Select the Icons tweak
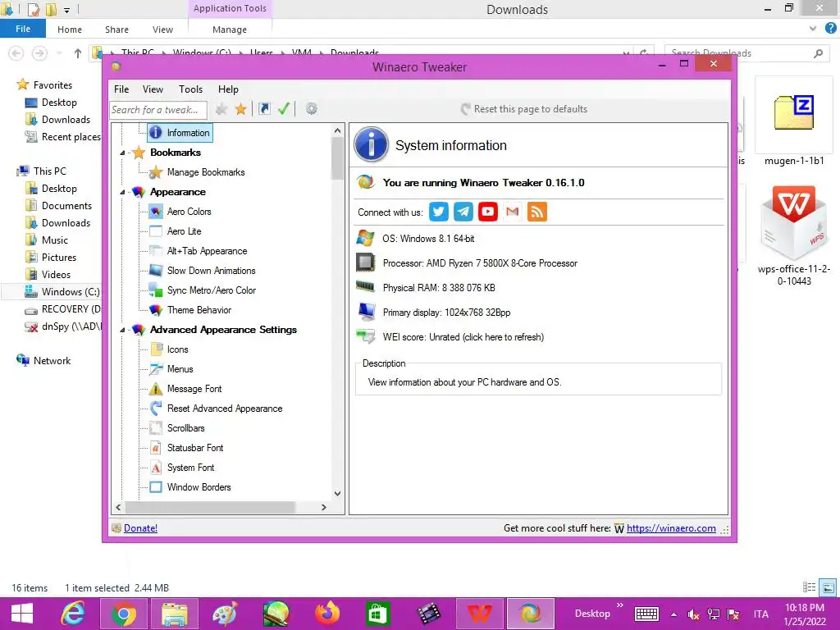The height and width of the screenshot is (630, 840). (177, 349)
